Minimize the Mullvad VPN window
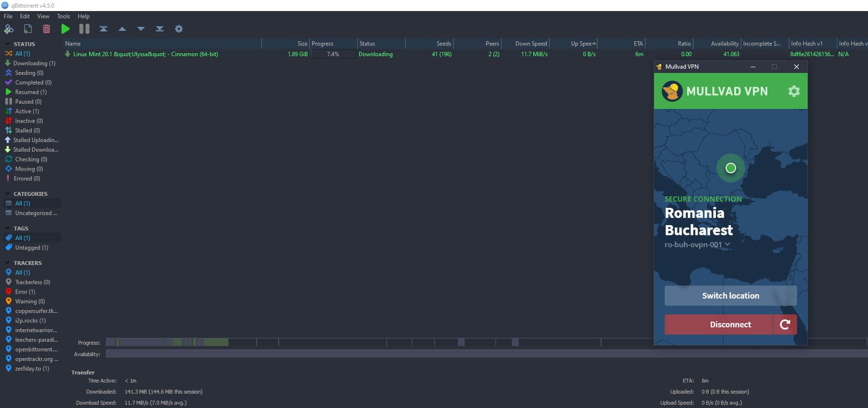Viewport: 868px width, 408px height. 752,67
